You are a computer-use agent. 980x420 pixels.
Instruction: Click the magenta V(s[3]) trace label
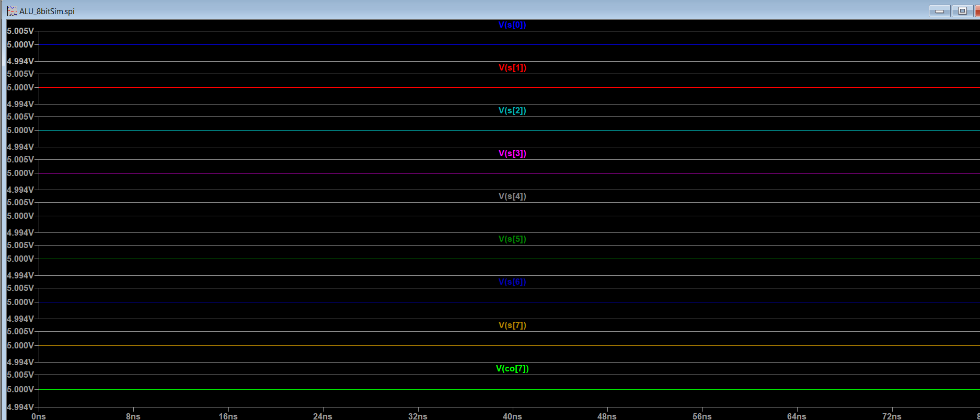coord(512,154)
